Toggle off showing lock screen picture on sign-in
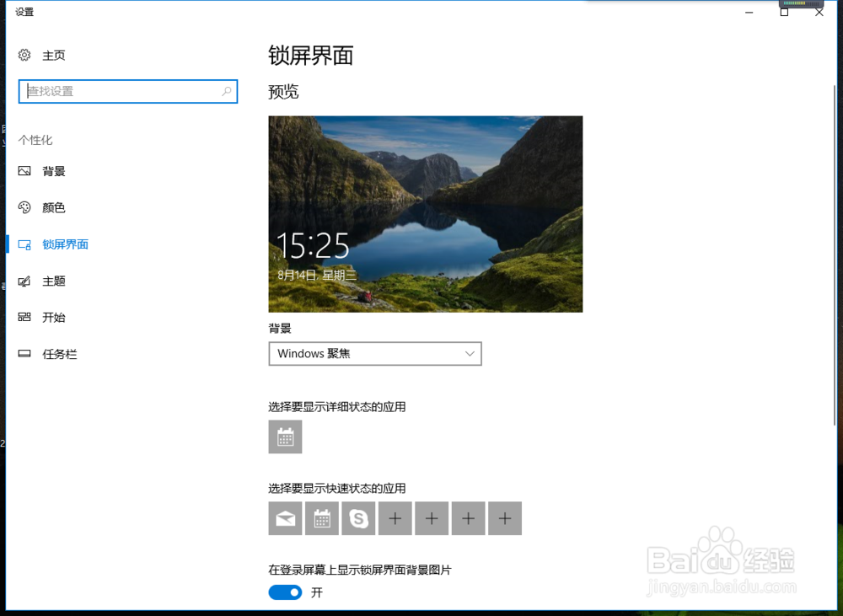This screenshot has height=616, width=843. 285,592
